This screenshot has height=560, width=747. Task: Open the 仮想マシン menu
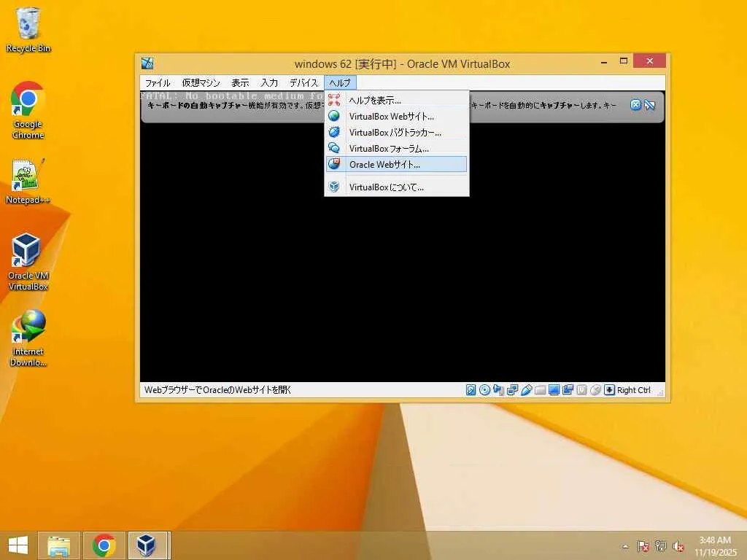click(x=201, y=83)
